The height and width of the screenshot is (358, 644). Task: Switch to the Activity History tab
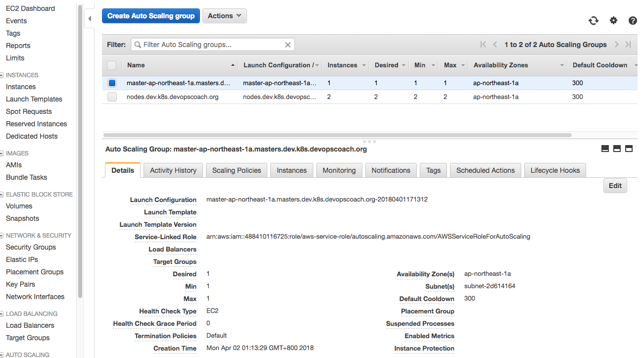[x=173, y=170]
